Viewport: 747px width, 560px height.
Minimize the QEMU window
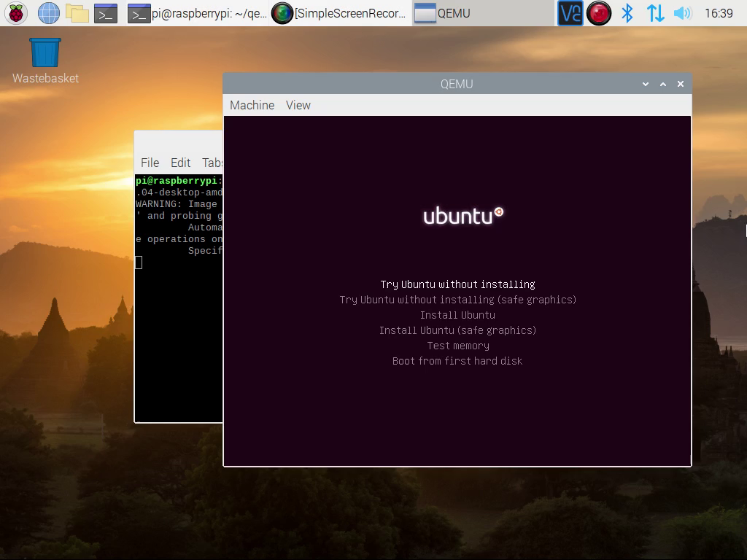(x=646, y=85)
